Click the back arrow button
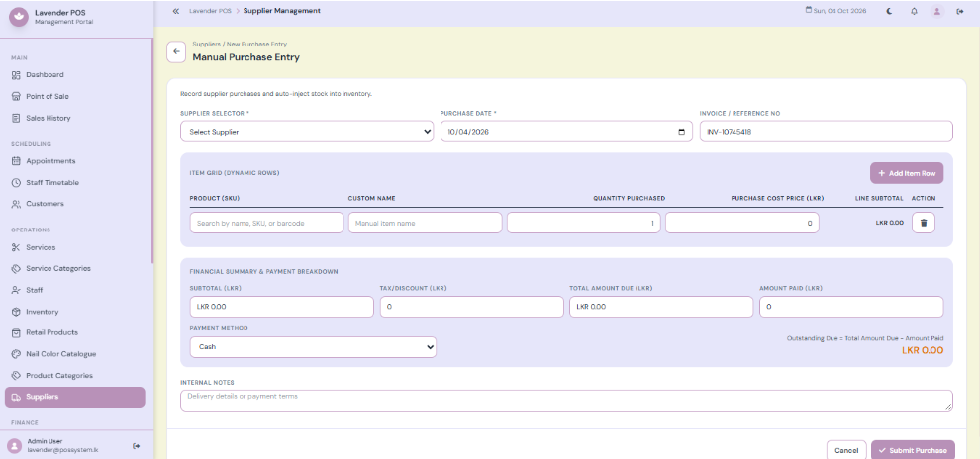The height and width of the screenshot is (459, 980). pos(176,51)
